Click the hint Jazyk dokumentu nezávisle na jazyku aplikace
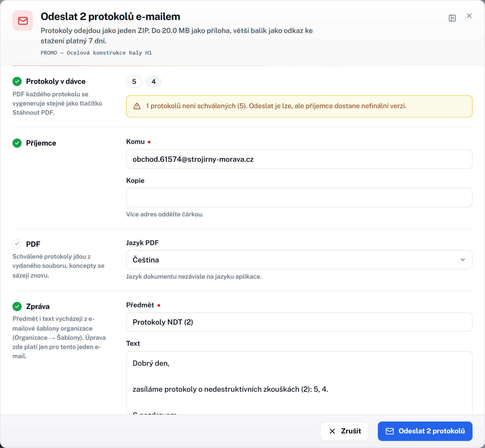This screenshot has height=448, width=485. coord(194,276)
